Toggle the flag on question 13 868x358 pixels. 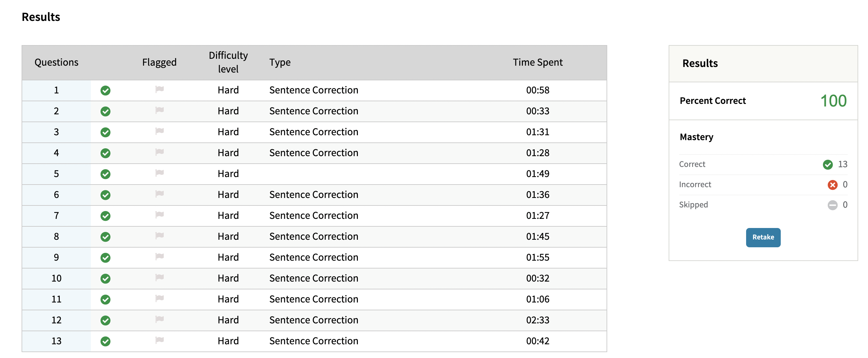tap(159, 340)
